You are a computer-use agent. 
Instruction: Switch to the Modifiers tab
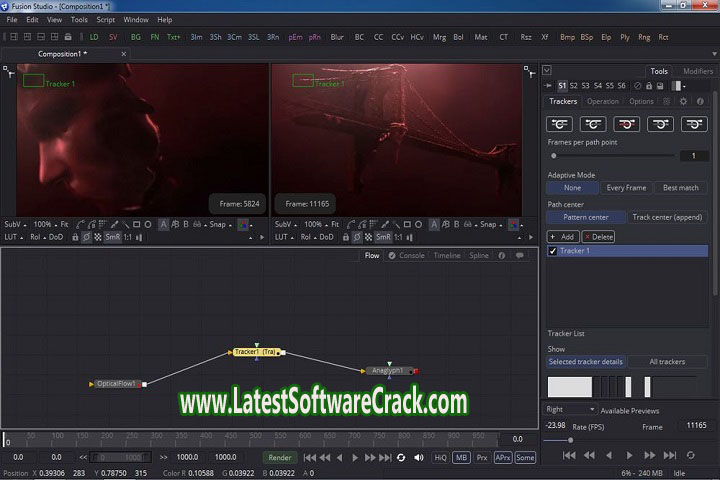[x=697, y=71]
